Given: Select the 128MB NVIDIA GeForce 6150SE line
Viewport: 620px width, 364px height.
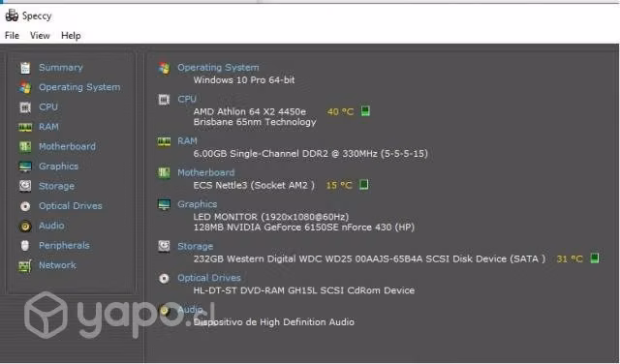Looking at the screenshot, I should (303, 227).
